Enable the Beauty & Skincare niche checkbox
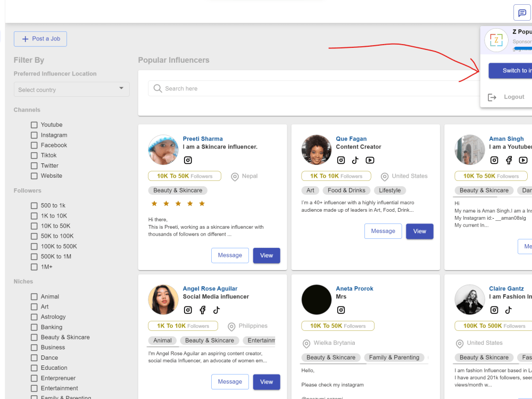The height and width of the screenshot is (399, 532). (34, 337)
